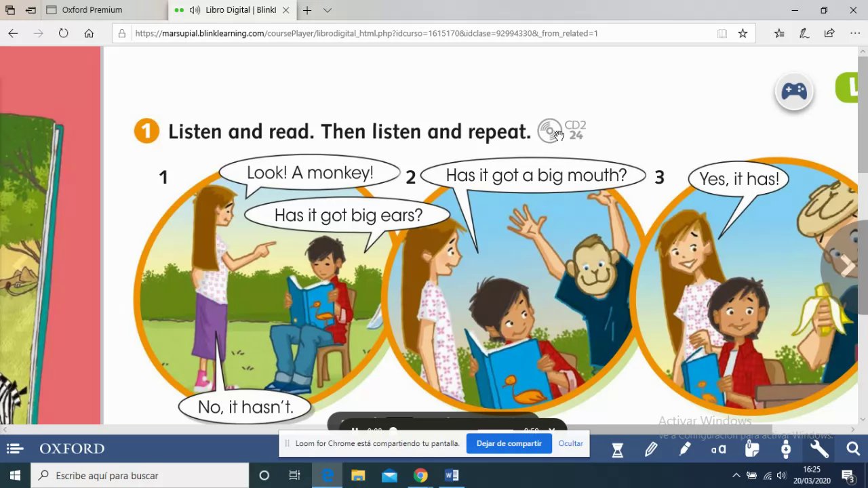The image size is (868, 488).
Task: Move the audio progress slider knob
Action: (393, 430)
